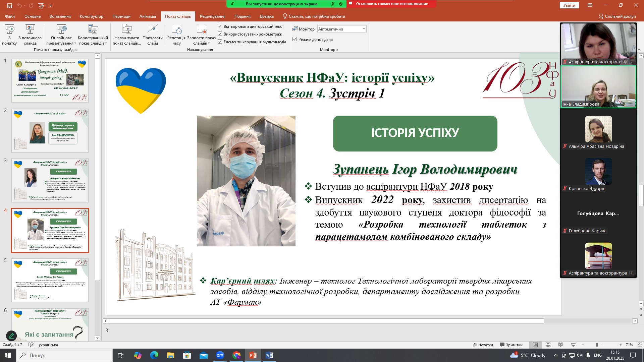
Task: Start Slide Show view from status bar
Action: (x=574, y=345)
